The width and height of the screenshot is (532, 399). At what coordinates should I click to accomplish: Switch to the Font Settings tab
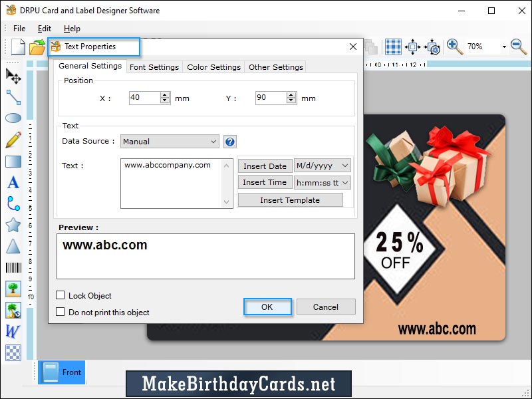coord(154,66)
